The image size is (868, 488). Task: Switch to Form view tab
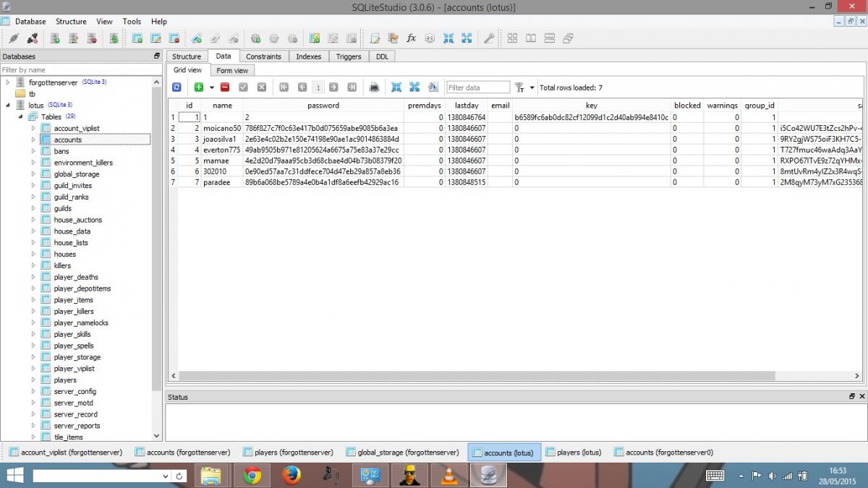(x=232, y=70)
